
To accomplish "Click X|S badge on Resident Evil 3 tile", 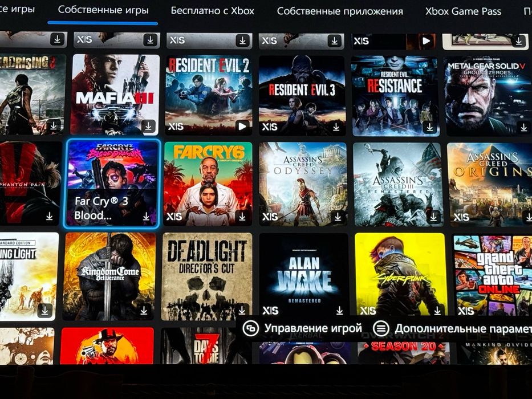I will click(269, 127).
